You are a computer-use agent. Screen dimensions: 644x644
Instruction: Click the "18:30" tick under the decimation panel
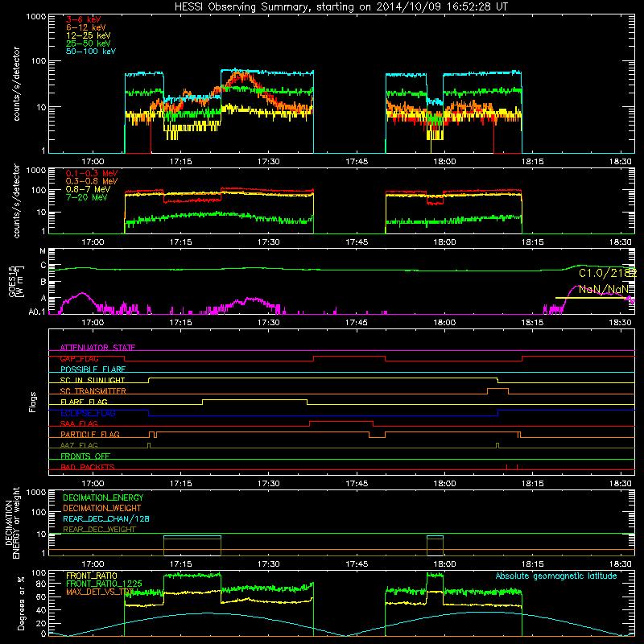[x=620, y=564]
